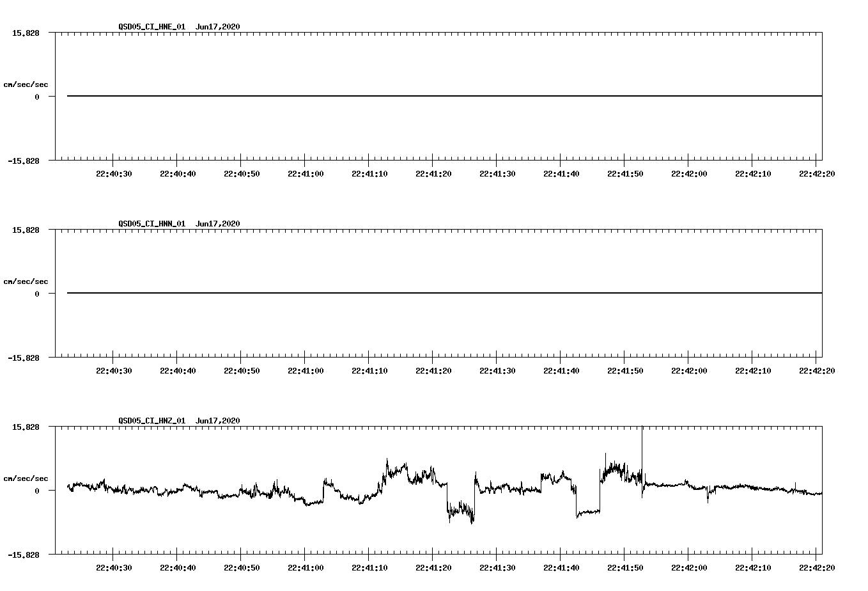Click the Jun17,2020 date on HNN plot
This screenshot has height=591, width=868.
click(x=218, y=224)
